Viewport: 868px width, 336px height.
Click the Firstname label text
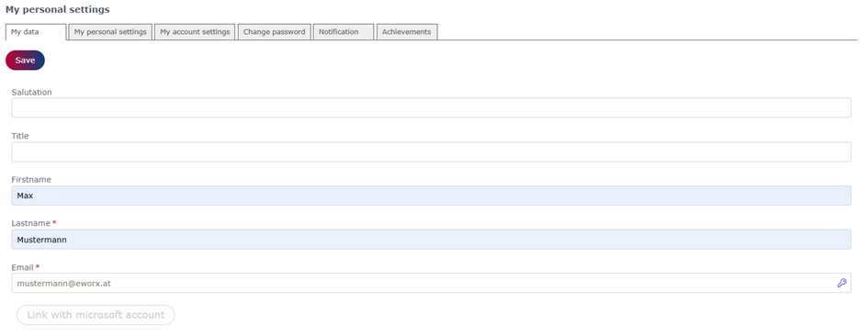click(31, 180)
